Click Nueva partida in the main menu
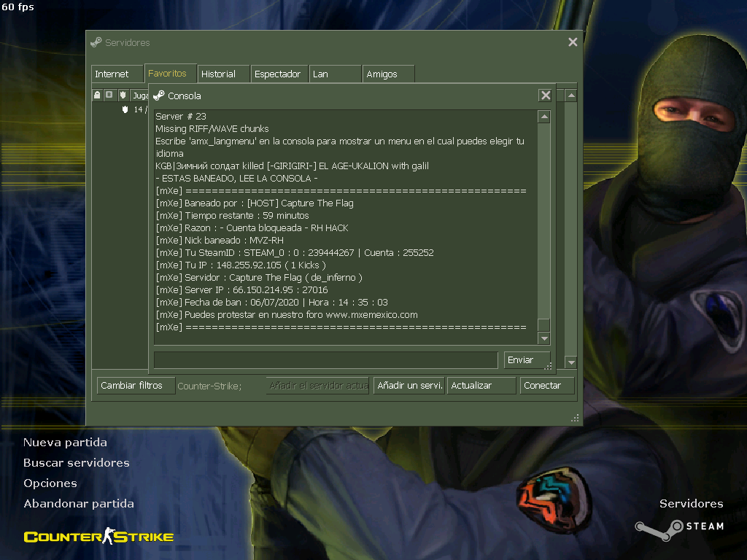Image resolution: width=747 pixels, height=560 pixels. [65, 443]
